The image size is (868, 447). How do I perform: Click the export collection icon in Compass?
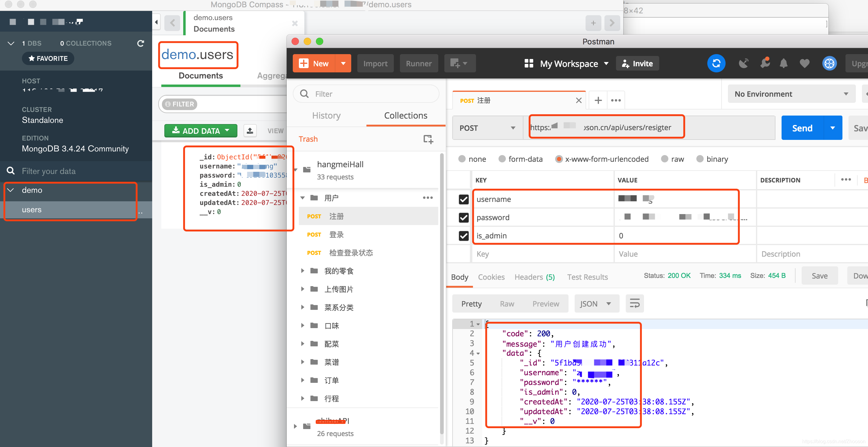pos(250,130)
